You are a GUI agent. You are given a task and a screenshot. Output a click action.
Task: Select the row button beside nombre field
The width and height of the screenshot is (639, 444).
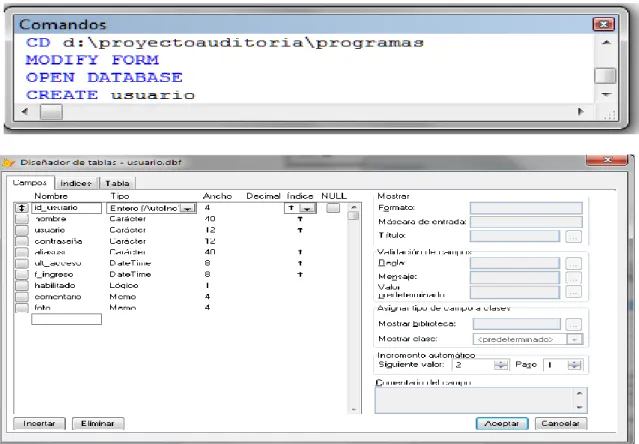(x=22, y=219)
